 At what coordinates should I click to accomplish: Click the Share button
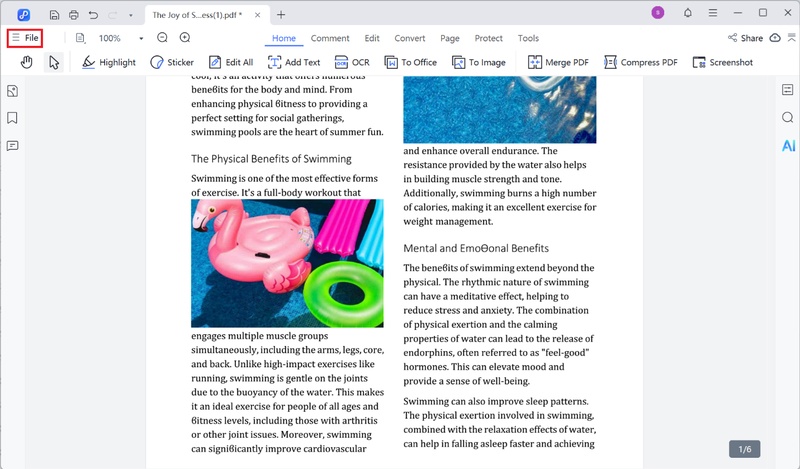(746, 38)
